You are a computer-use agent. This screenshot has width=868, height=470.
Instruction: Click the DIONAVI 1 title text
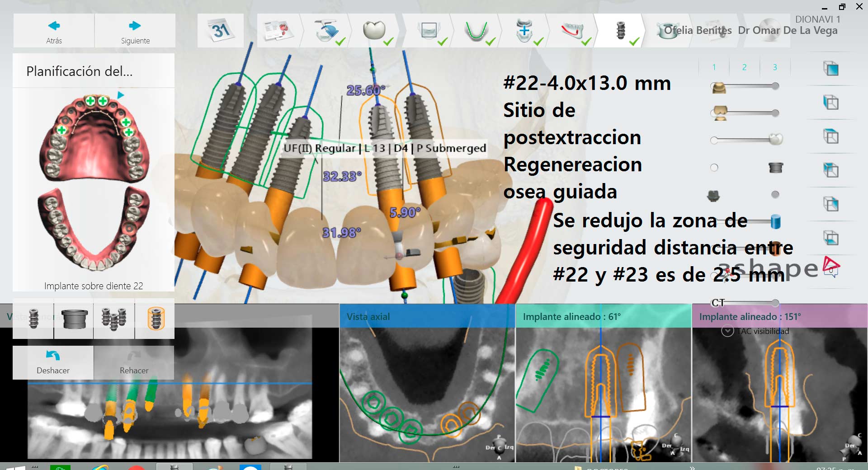point(817,19)
